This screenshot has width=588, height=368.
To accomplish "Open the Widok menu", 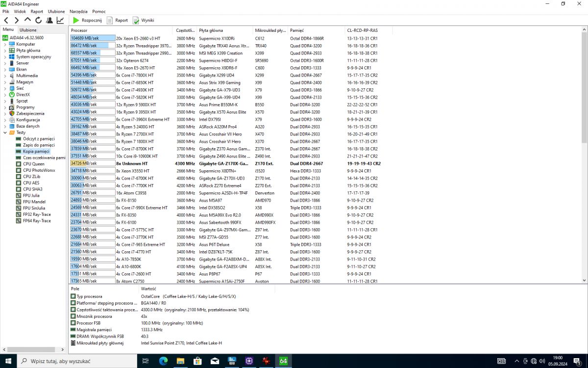I will click(20, 11).
